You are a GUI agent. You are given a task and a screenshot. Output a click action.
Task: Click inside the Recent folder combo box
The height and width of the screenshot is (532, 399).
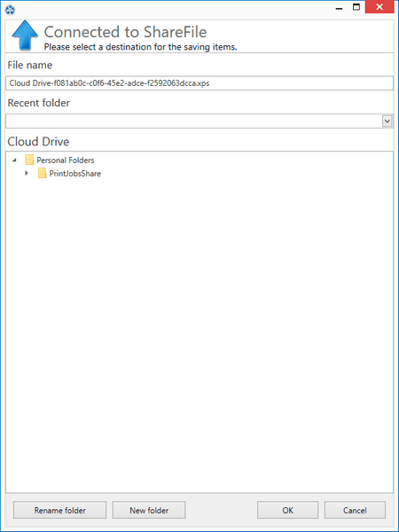(199, 121)
